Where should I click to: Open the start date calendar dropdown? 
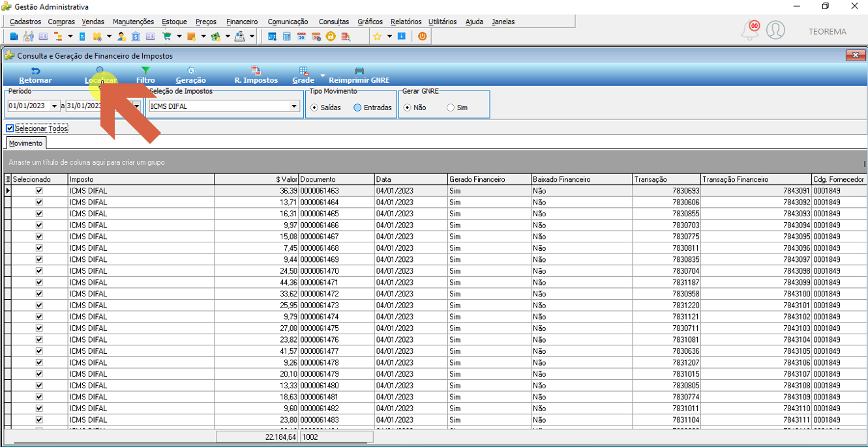click(x=54, y=106)
